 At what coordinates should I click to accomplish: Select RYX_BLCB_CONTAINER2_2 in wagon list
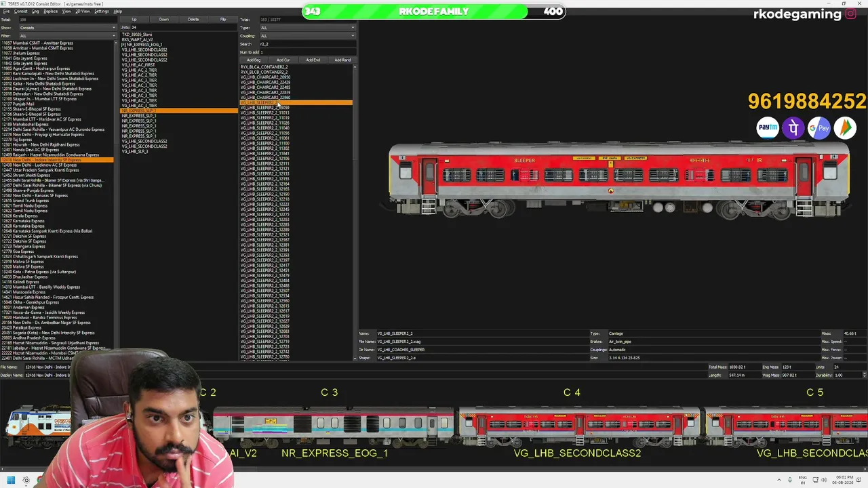click(x=264, y=72)
